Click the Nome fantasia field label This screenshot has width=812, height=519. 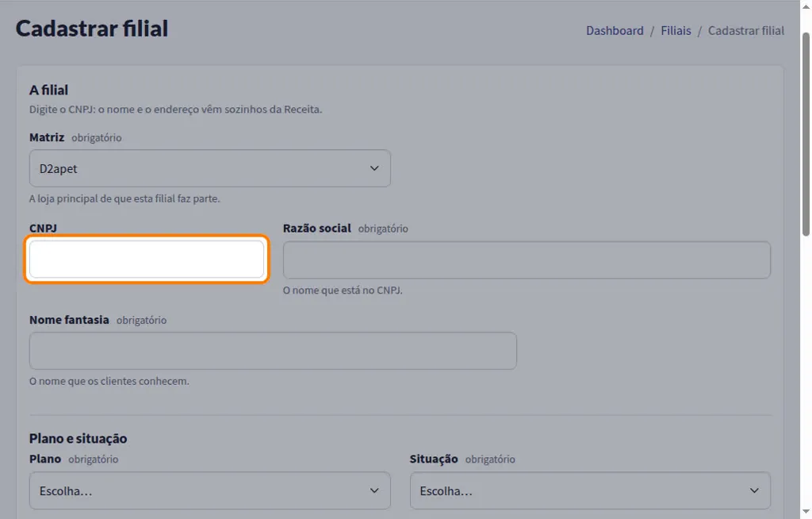pyautogui.click(x=70, y=320)
